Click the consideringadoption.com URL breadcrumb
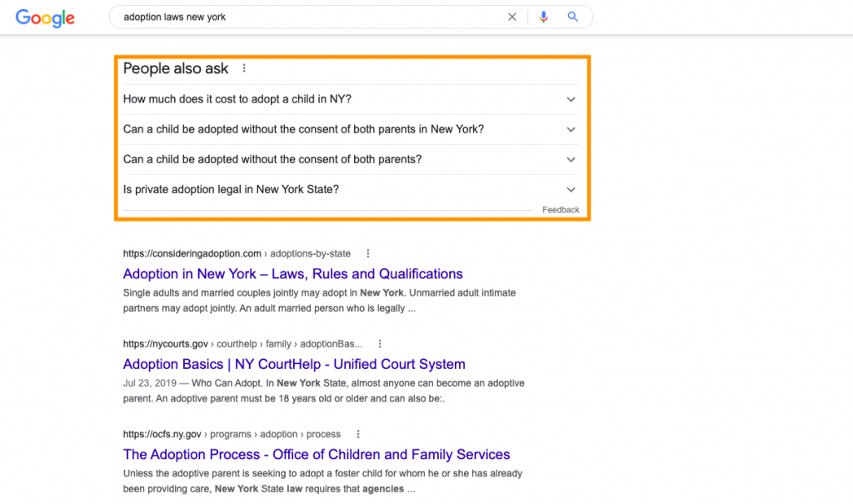853x504 pixels. pyautogui.click(x=237, y=253)
